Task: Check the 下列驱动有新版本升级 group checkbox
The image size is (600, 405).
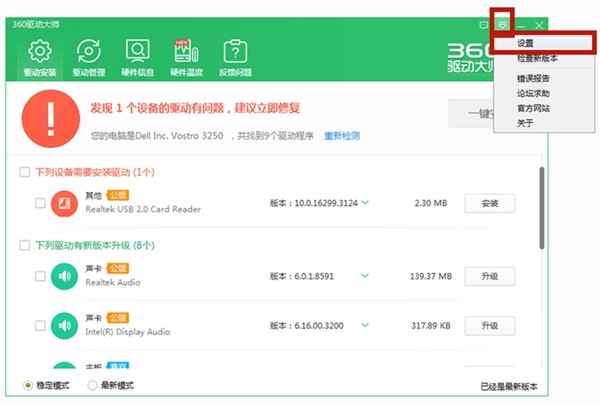Action: 25,245
